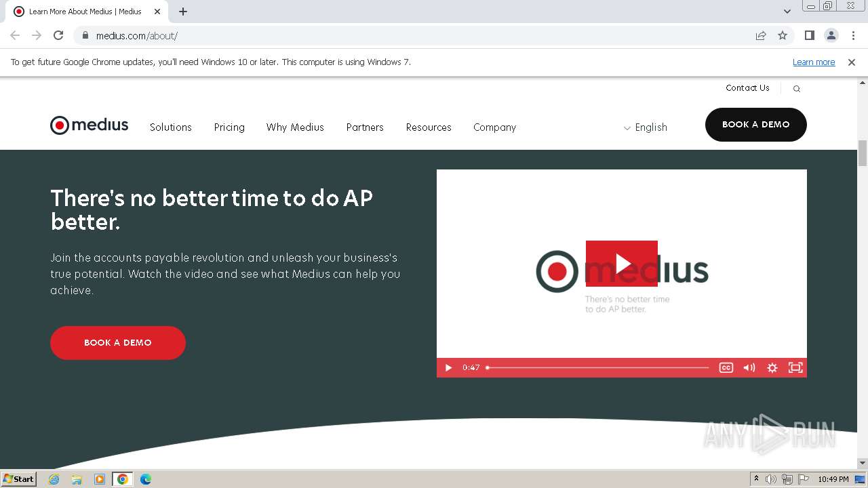Click scrollbar down arrow
This screenshot has width=868, height=488.
863,464
